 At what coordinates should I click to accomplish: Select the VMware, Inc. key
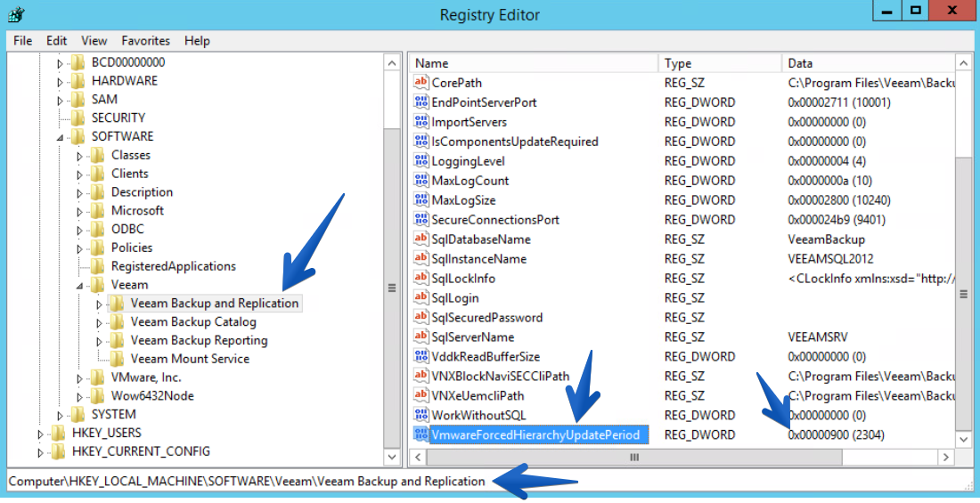pos(145,377)
